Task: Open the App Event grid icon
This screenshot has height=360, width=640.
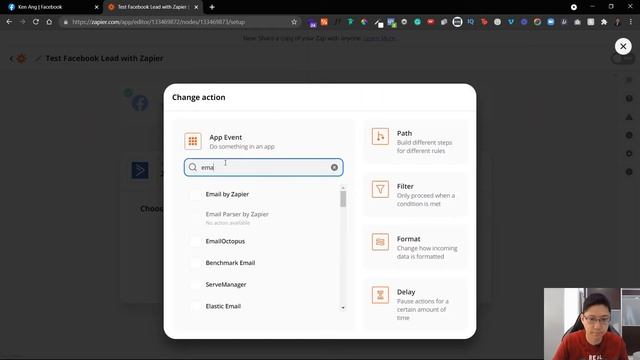Action: coord(193,141)
